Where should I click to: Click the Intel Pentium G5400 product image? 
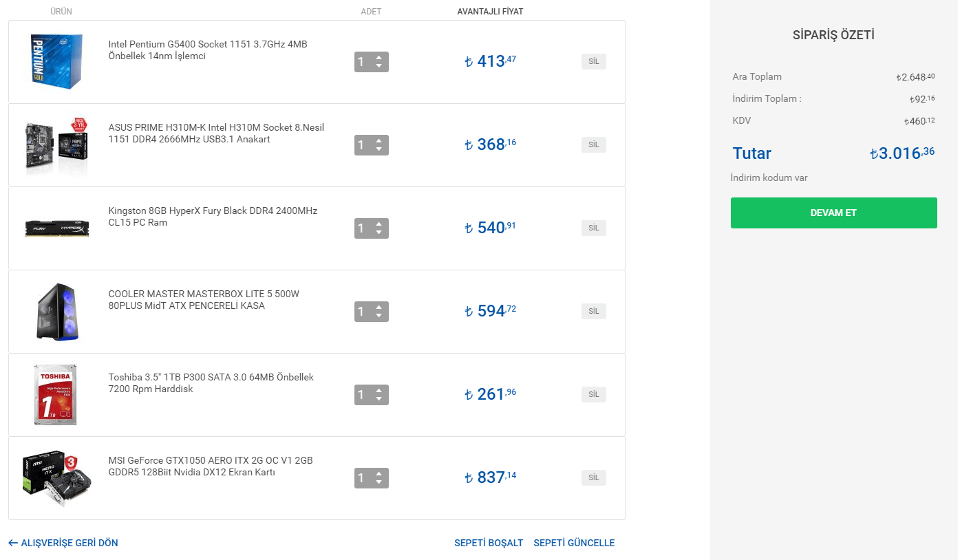[56, 61]
